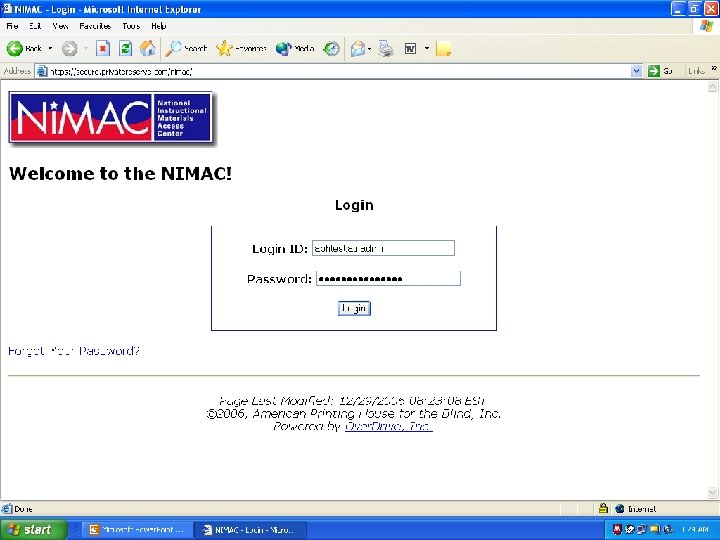This screenshot has height=540, width=720.
Task: Click the Back arrow toolbar button
Action: 24,48
